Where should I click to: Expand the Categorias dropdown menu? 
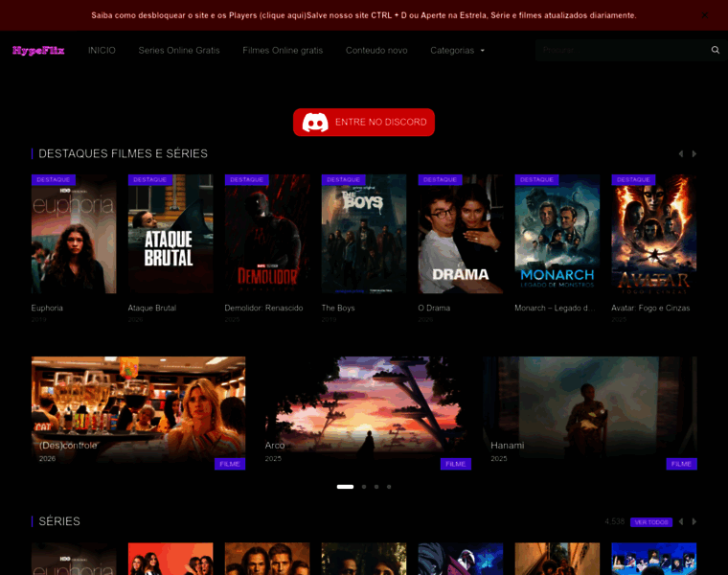tap(457, 50)
